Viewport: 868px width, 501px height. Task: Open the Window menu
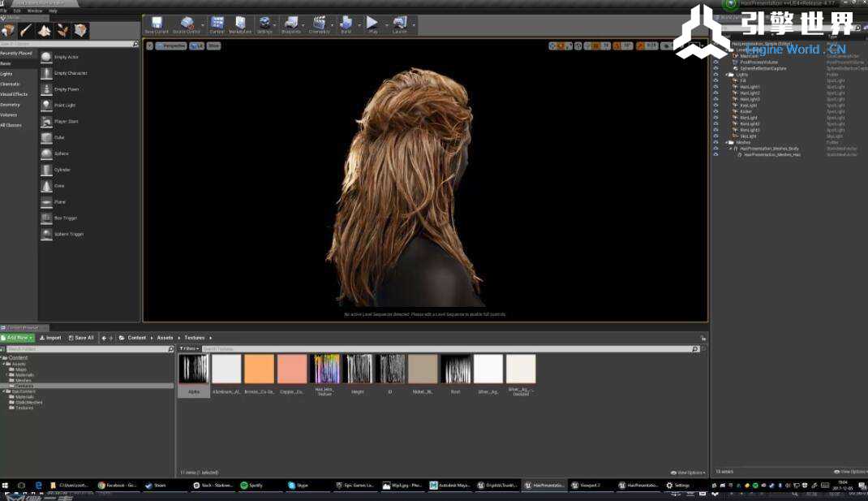pyautogui.click(x=35, y=11)
